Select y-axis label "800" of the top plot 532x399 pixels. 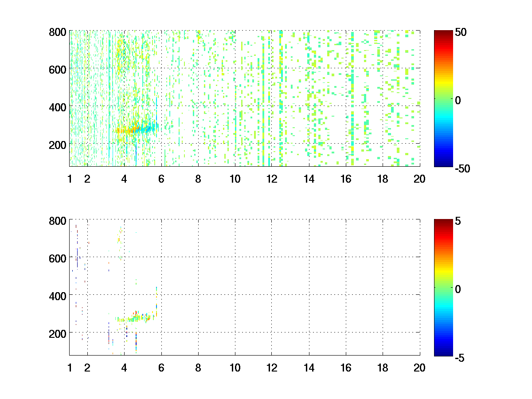click(58, 32)
